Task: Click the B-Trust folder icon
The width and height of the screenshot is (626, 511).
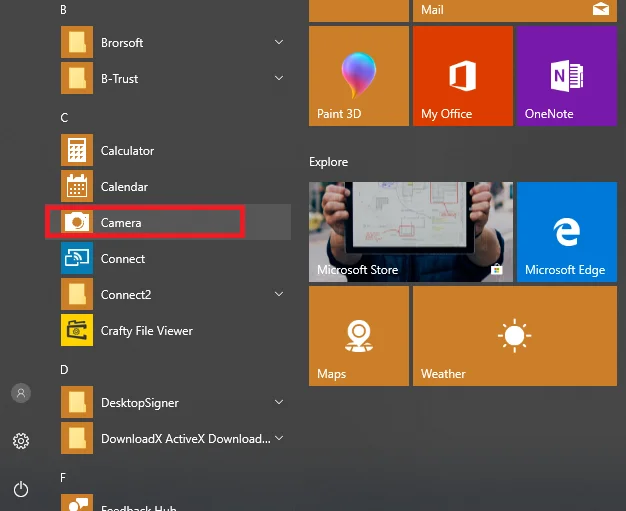Action: tap(77, 78)
